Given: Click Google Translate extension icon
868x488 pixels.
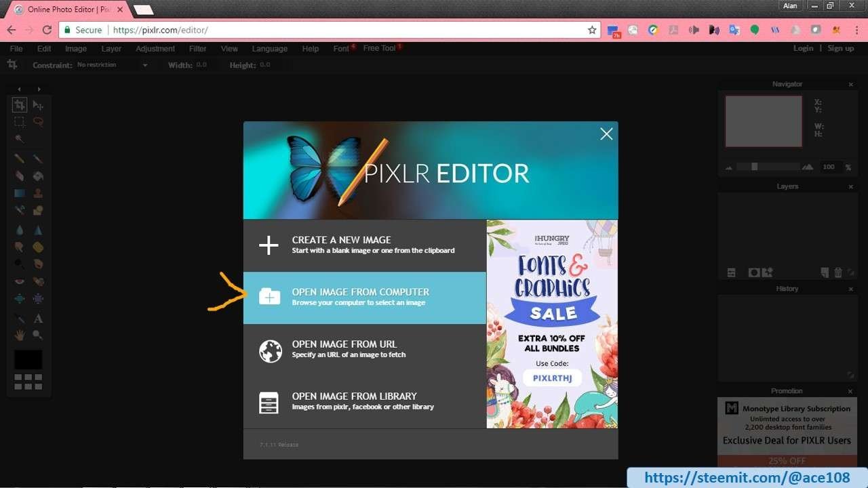Looking at the screenshot, I should tap(734, 30).
